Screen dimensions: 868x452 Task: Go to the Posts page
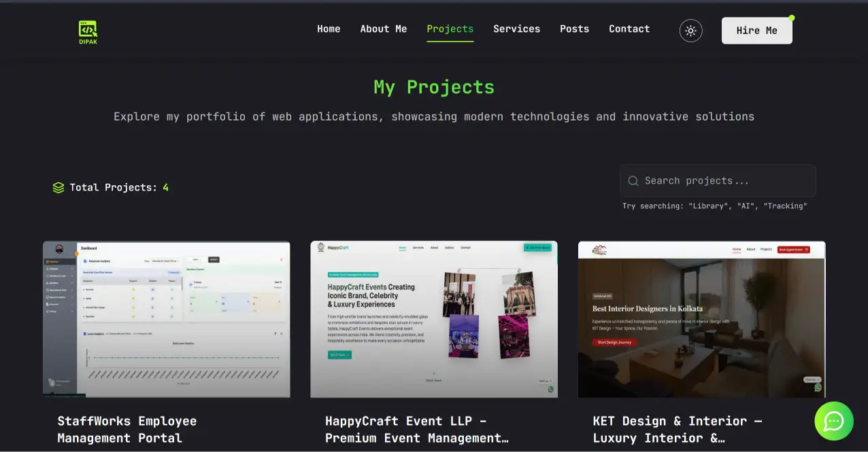coord(574,29)
